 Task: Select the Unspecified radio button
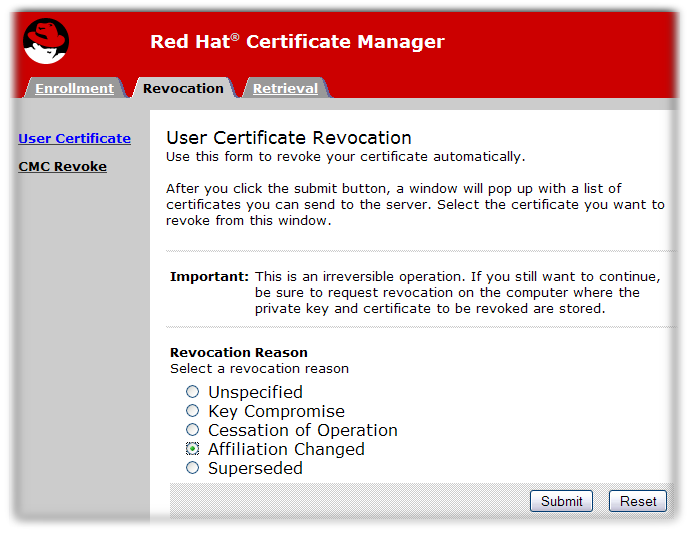click(193, 392)
